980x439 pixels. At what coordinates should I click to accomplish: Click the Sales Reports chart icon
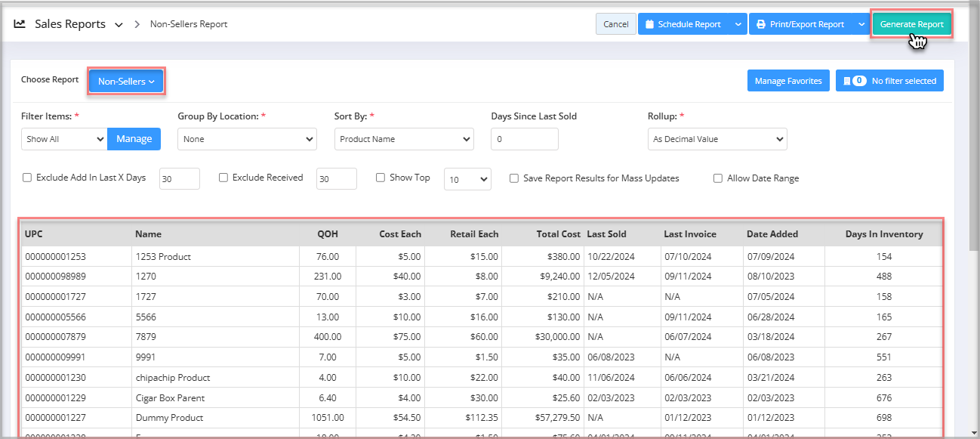[20, 24]
